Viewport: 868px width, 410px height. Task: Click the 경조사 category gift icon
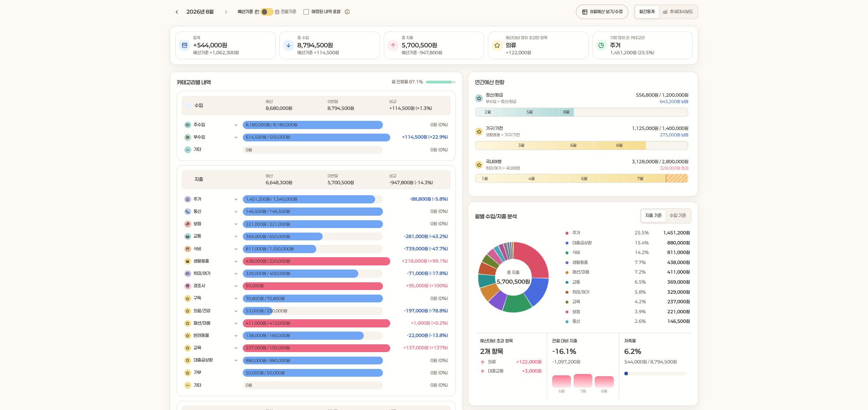(188, 286)
